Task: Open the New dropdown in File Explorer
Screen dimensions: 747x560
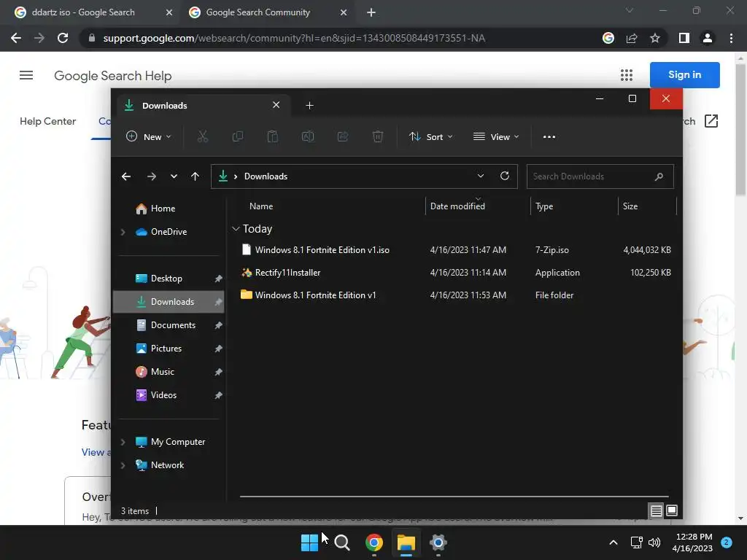Action: [149, 136]
